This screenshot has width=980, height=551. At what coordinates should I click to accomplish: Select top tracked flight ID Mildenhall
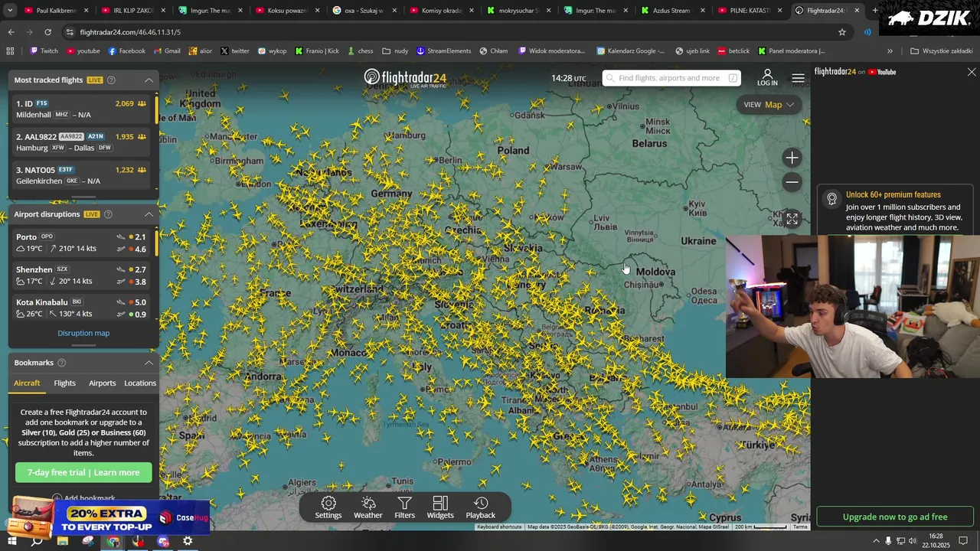point(82,109)
